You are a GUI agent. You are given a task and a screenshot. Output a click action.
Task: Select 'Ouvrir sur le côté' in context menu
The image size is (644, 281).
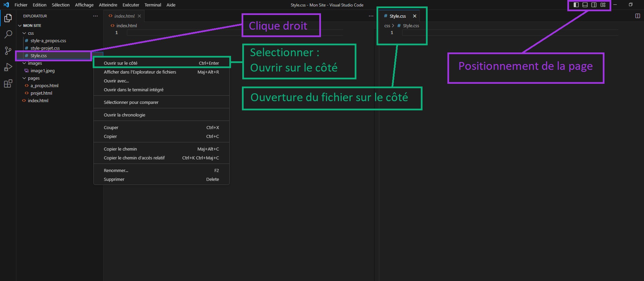coord(121,63)
